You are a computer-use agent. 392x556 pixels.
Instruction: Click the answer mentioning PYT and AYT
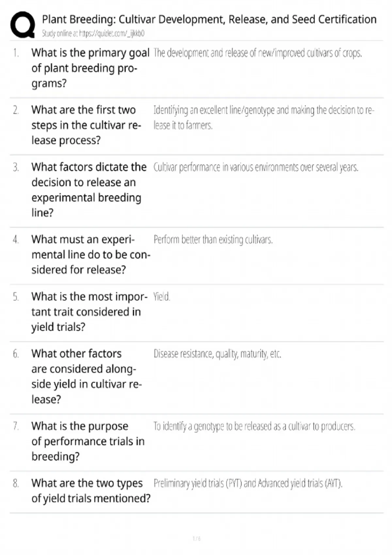pyautogui.click(x=248, y=483)
